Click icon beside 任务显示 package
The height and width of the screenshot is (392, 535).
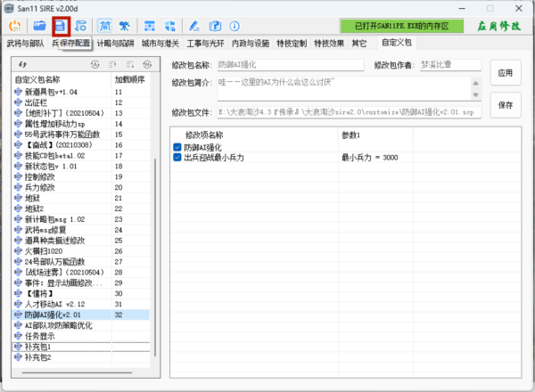click(18, 336)
